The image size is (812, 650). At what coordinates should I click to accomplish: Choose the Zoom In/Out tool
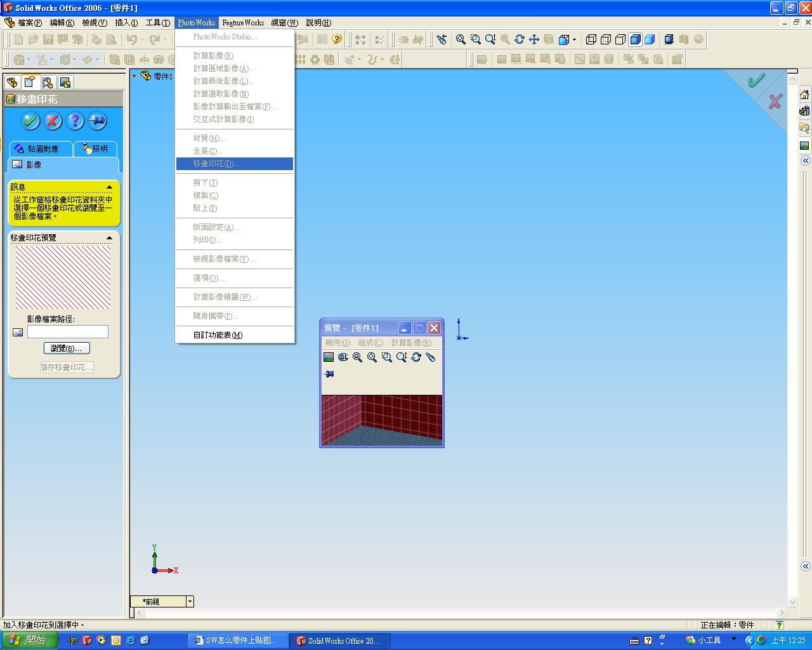tap(490, 39)
